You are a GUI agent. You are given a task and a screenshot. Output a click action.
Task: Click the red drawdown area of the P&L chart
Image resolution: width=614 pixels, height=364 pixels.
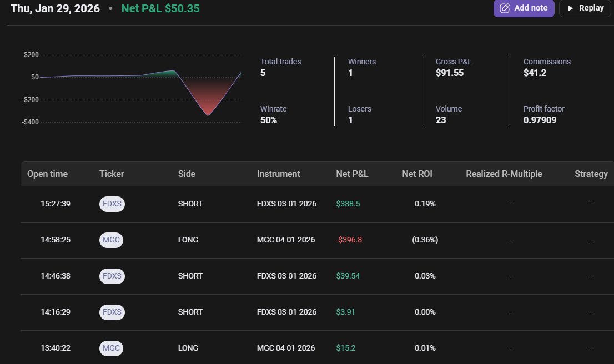pos(208,96)
